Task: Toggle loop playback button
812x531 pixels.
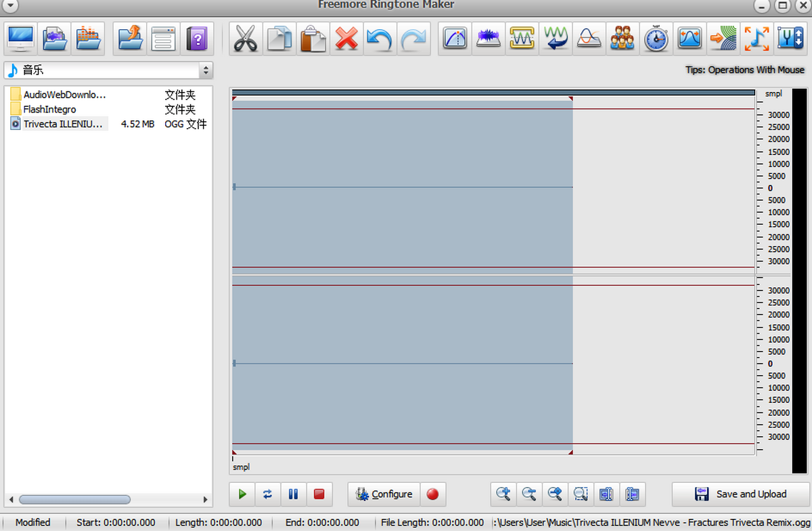Action: pos(268,494)
